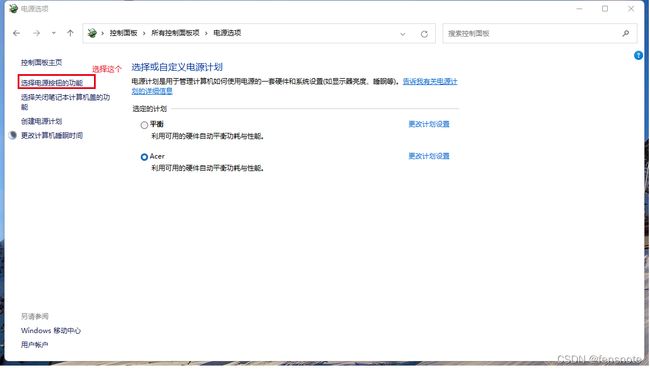Open 更改计算机睡眠时间 link
The height and width of the screenshot is (369, 650).
point(52,136)
